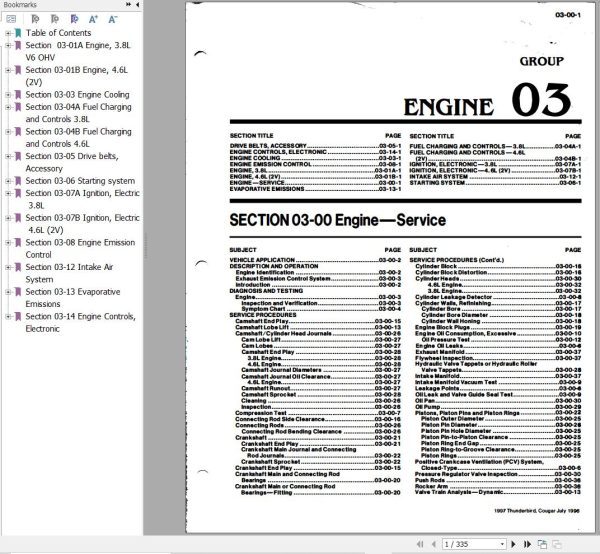Click the active two-window icon in bottom bar
600x554 pixels.
[x=542, y=544]
